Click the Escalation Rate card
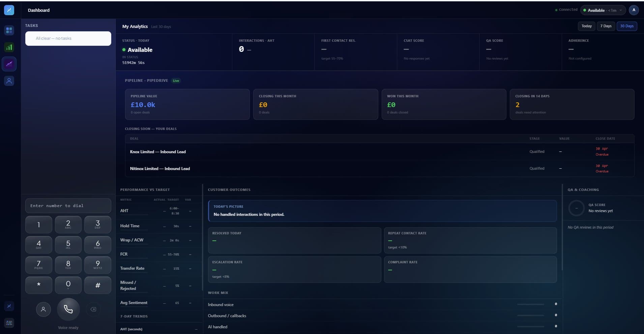This screenshot has width=644, height=334. pos(294,269)
